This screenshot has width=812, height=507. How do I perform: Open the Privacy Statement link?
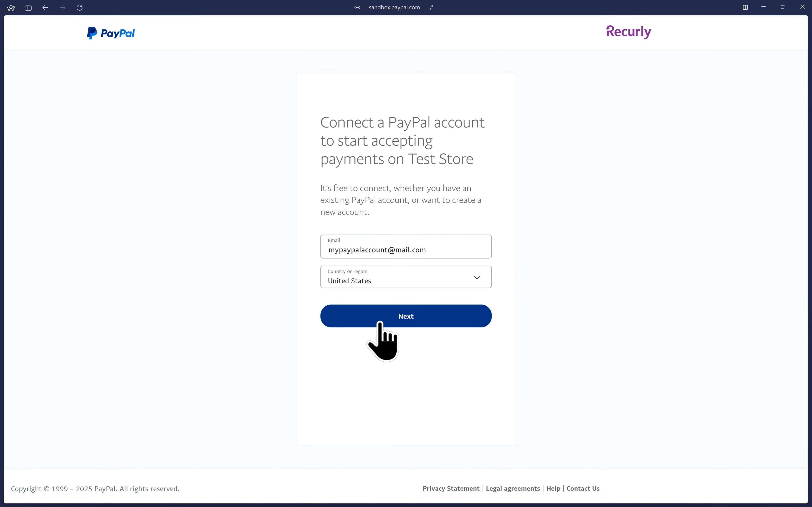pyautogui.click(x=451, y=489)
